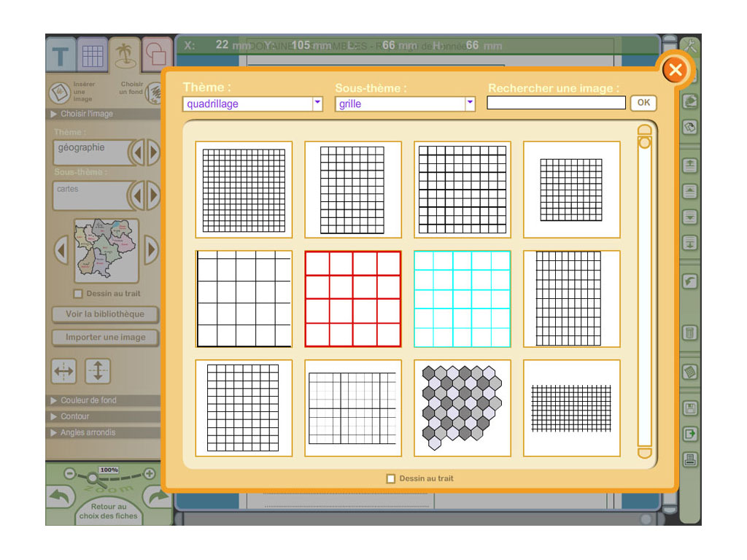Image resolution: width=747 pixels, height=560 pixels.
Task: Click the print icon in right toolbar
Action: pos(689,459)
